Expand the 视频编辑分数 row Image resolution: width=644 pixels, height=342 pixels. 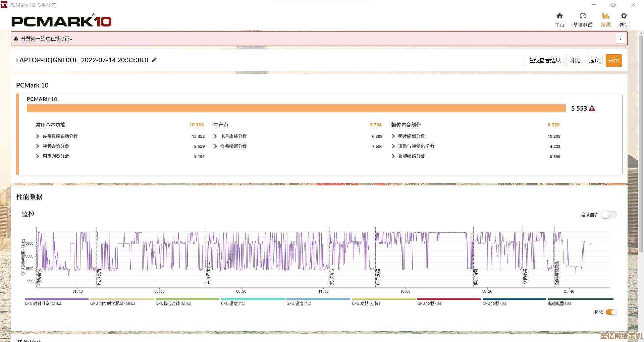pyautogui.click(x=393, y=156)
